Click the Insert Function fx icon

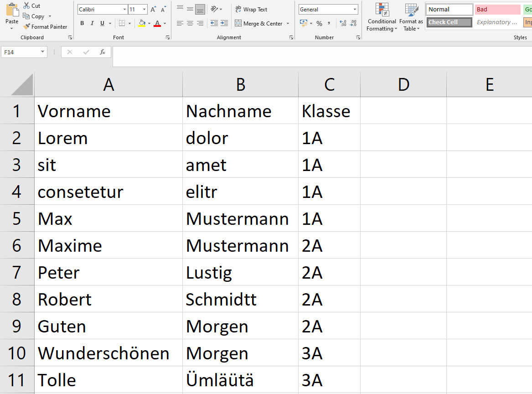click(103, 52)
